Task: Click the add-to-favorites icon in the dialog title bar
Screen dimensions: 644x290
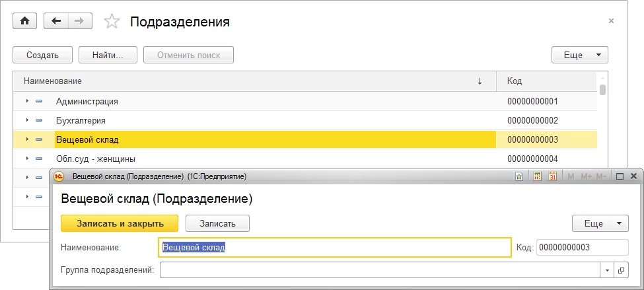Action: [520, 176]
